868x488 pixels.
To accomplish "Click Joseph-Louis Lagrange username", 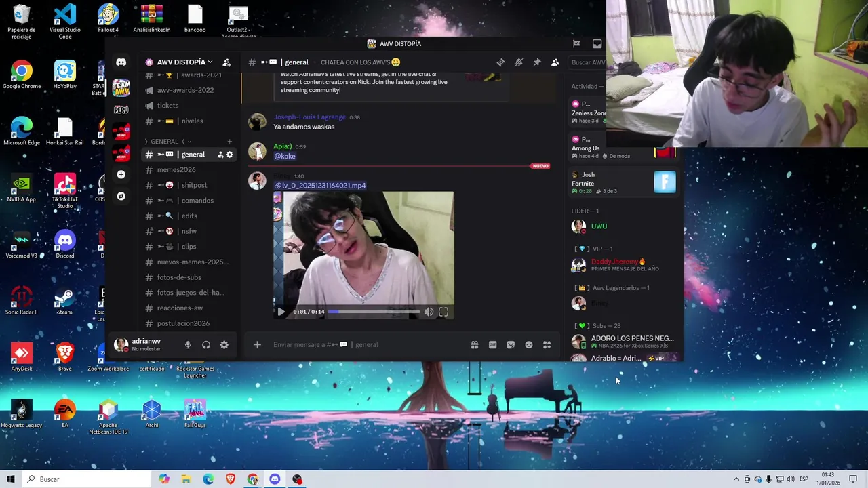I will point(309,117).
